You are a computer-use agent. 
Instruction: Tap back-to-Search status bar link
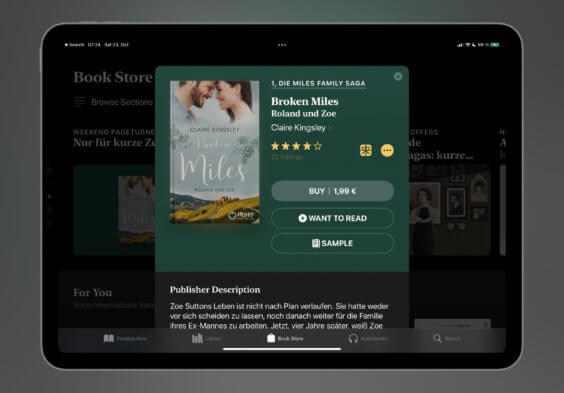coord(74,45)
